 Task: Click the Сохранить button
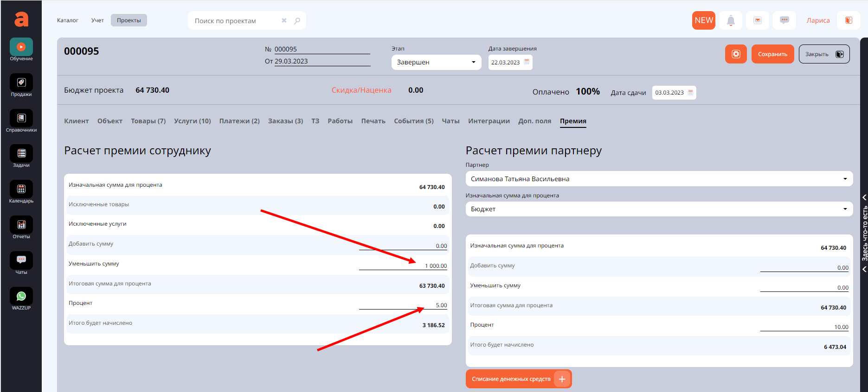click(772, 54)
